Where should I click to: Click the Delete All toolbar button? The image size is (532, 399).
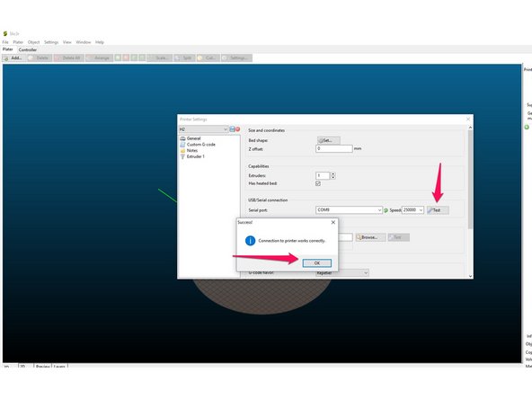point(68,58)
